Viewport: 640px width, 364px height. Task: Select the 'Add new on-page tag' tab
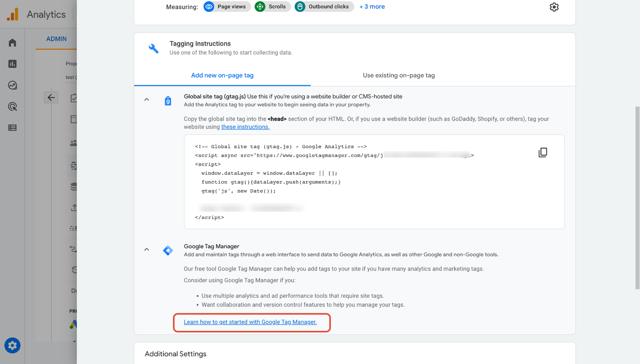(222, 76)
